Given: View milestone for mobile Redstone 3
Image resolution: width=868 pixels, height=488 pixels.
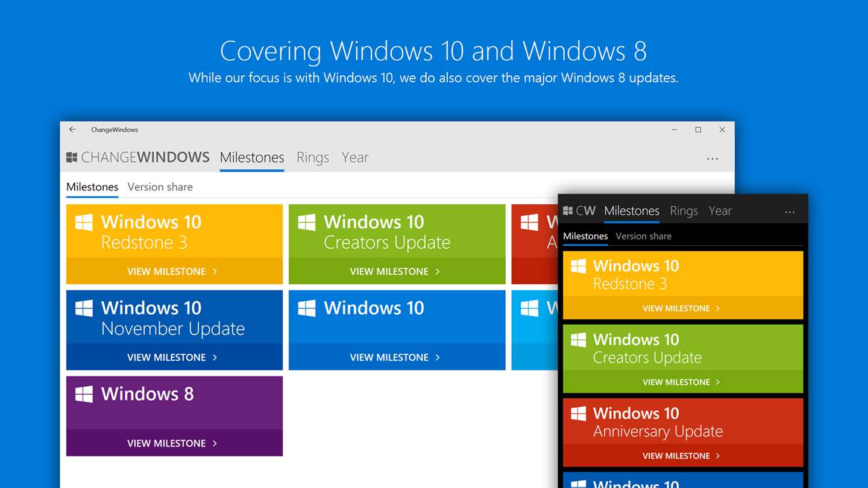Looking at the screenshot, I should tap(683, 308).
